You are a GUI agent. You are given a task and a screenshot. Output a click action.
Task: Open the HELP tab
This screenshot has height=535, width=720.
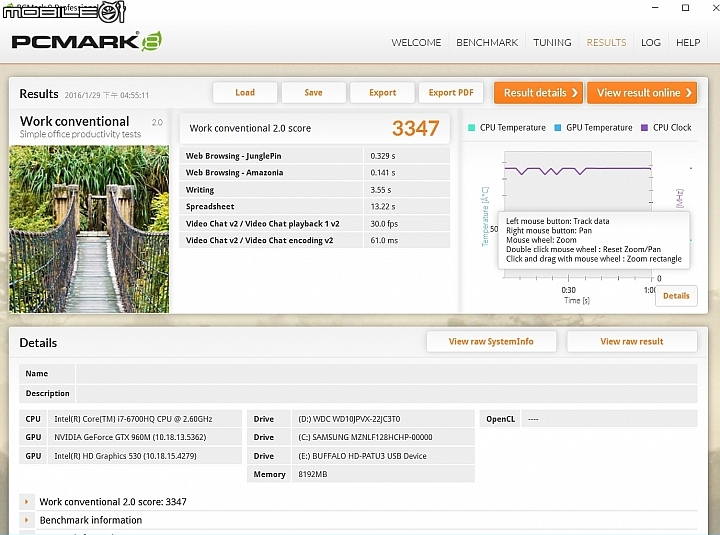coord(688,43)
